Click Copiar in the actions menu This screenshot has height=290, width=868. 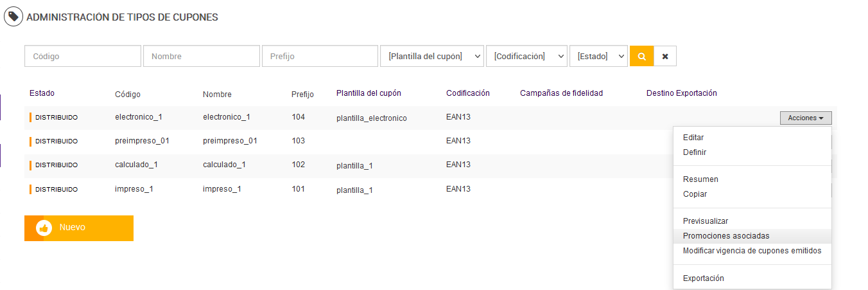tap(695, 194)
